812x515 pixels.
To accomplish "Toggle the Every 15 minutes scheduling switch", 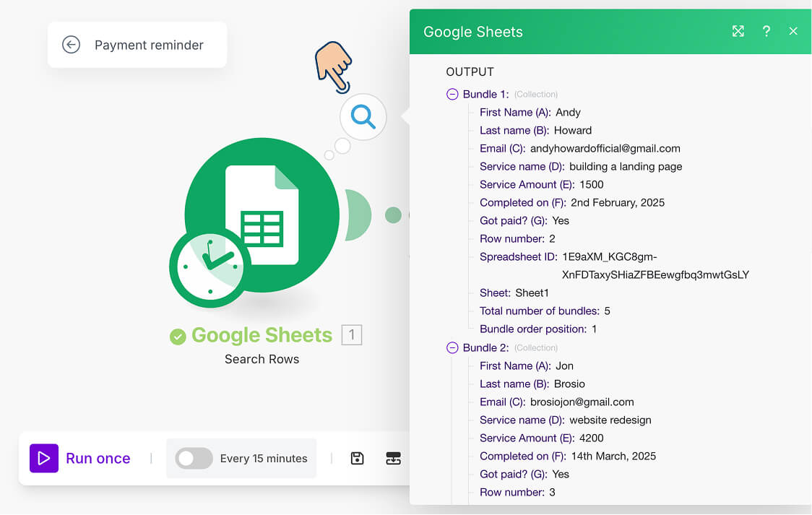I will pyautogui.click(x=194, y=458).
